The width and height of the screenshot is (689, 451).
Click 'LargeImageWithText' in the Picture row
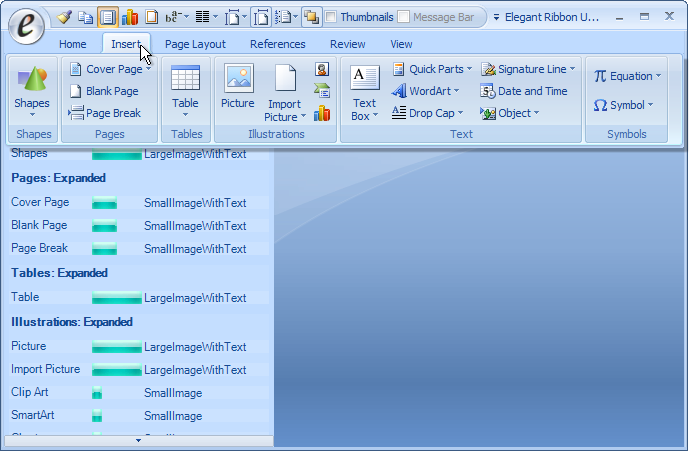point(195,347)
